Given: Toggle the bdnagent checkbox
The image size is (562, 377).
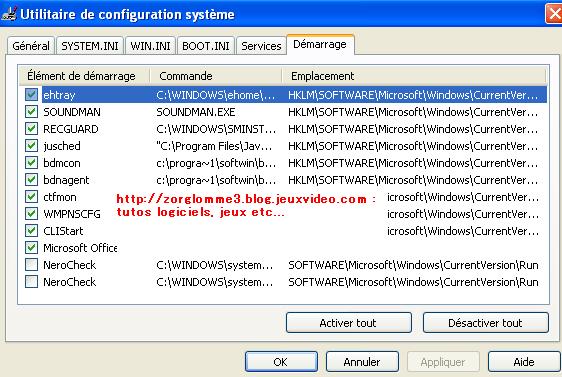Looking at the screenshot, I should (31, 180).
